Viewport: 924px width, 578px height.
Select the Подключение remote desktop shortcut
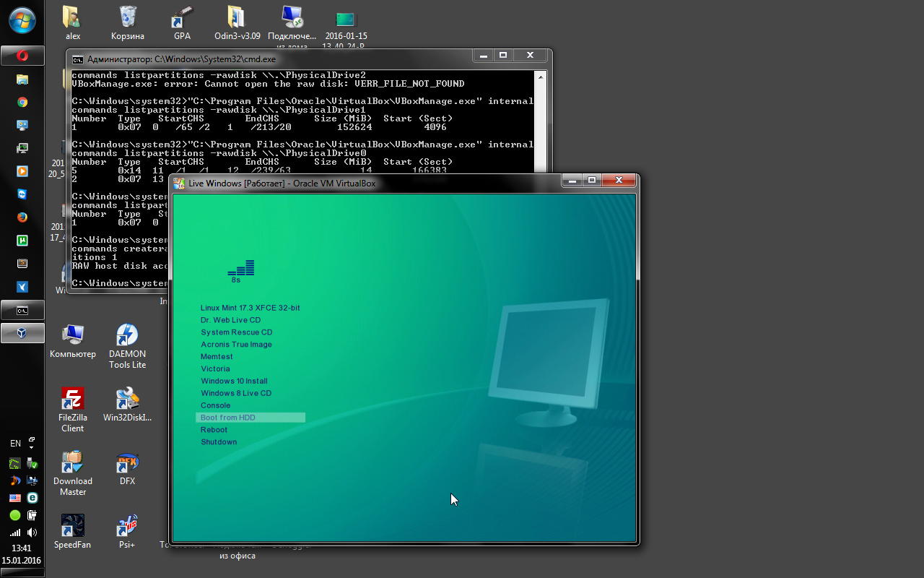click(x=292, y=27)
